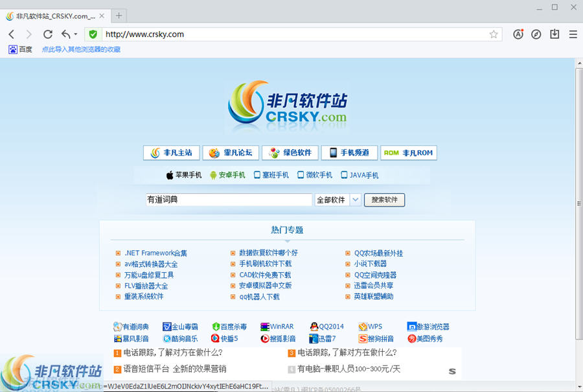Select the 塞班手机 Symbian phone link

[271, 175]
